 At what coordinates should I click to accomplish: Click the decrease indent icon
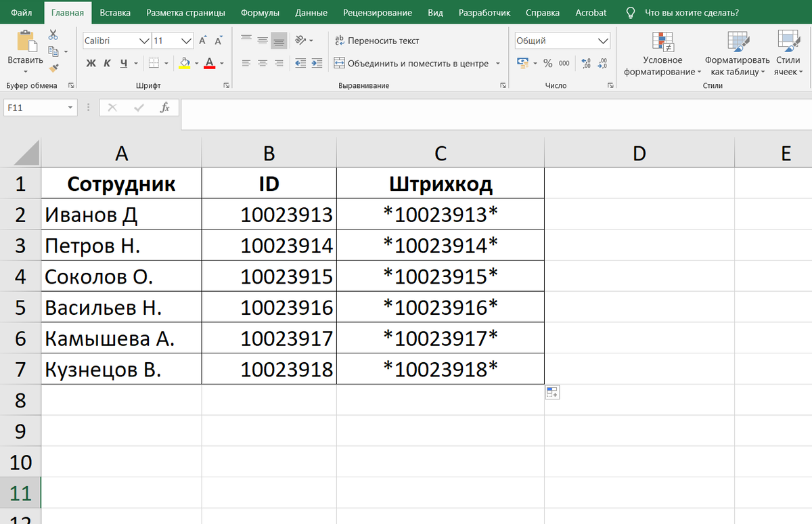click(x=301, y=64)
